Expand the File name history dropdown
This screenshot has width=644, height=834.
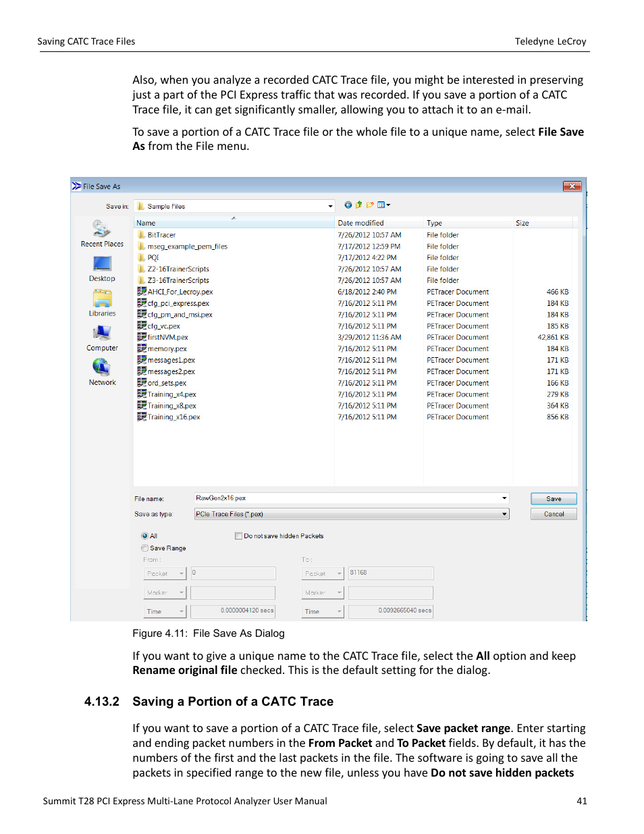pos(504,498)
